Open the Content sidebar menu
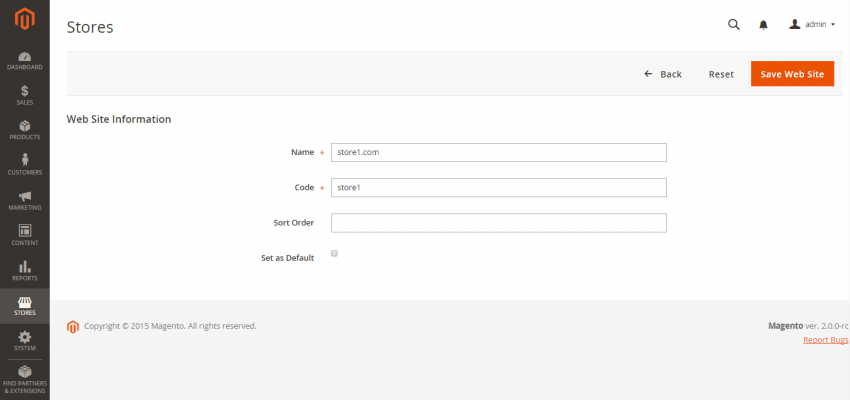850x400 pixels. click(24, 236)
